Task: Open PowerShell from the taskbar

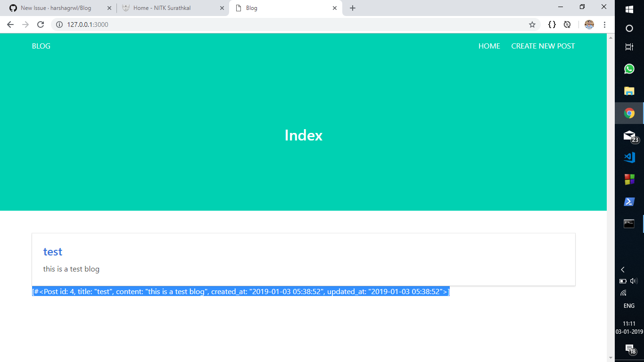Action: point(629,202)
